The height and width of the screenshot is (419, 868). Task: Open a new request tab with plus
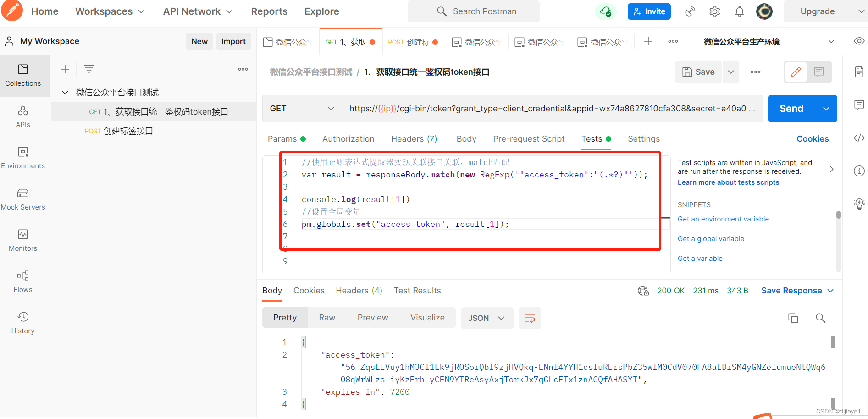coord(648,42)
